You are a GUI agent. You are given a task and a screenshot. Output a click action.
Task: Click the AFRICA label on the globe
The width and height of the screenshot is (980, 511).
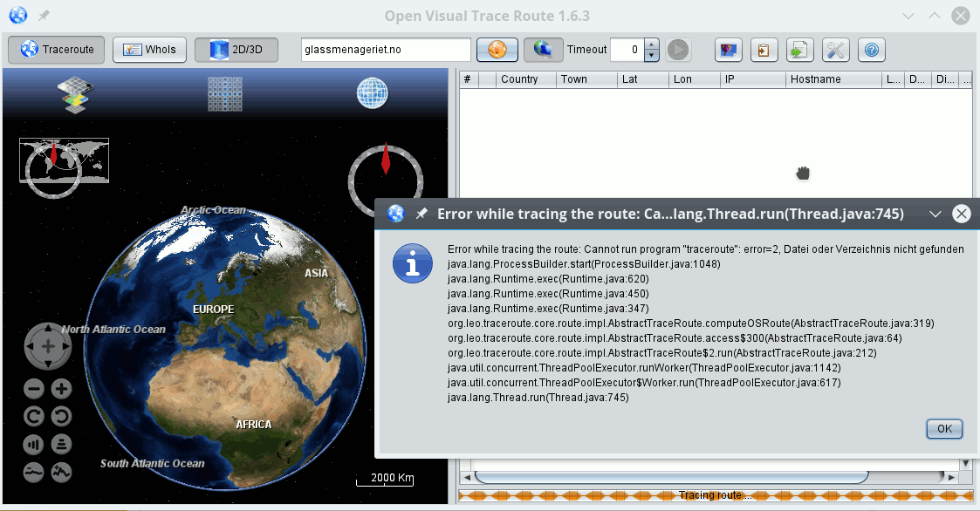[x=254, y=424]
